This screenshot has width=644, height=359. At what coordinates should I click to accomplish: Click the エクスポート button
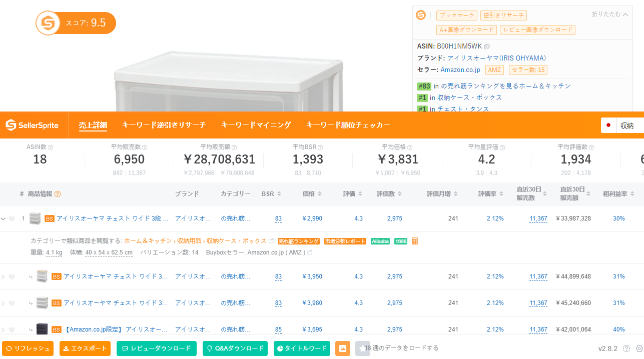(x=85, y=348)
